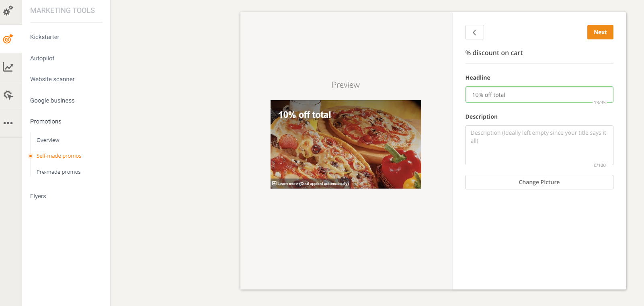The height and width of the screenshot is (306, 644).
Task: Focus the Description text area
Action: click(539, 145)
